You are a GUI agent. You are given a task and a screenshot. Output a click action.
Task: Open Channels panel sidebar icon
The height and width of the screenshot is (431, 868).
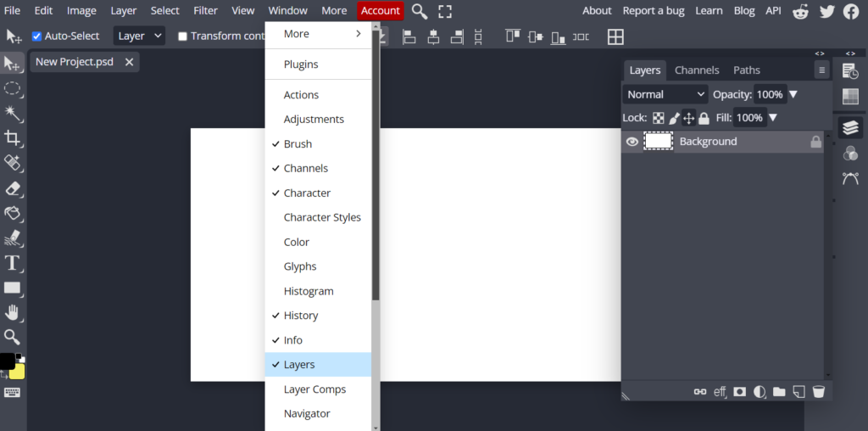pos(850,153)
